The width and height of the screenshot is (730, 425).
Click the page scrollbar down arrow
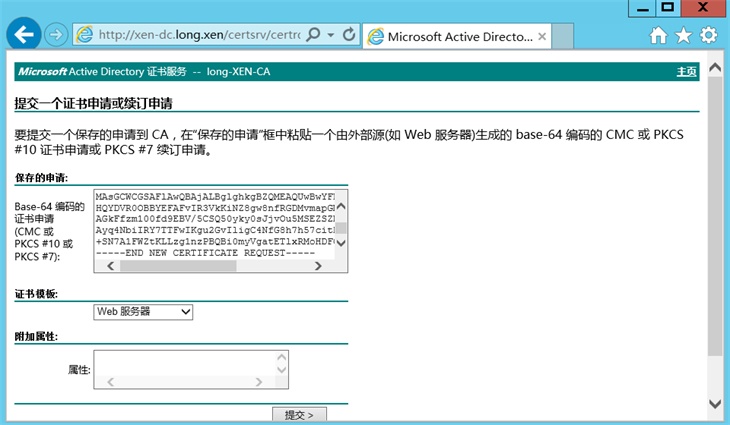(x=715, y=404)
